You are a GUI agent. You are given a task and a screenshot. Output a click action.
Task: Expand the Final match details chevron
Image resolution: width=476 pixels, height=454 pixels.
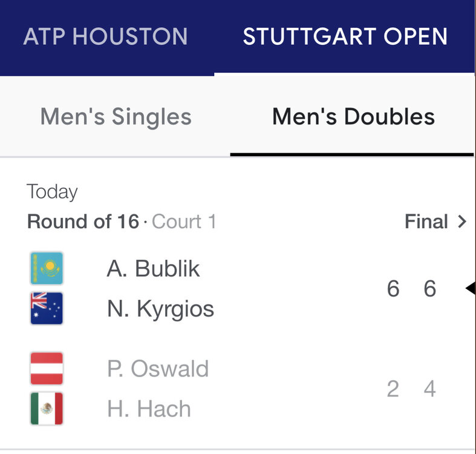coord(463,222)
